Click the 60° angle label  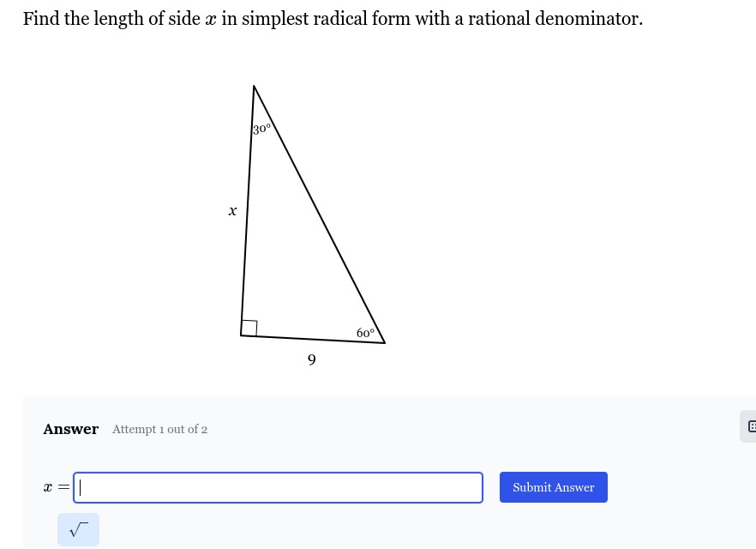click(x=365, y=333)
